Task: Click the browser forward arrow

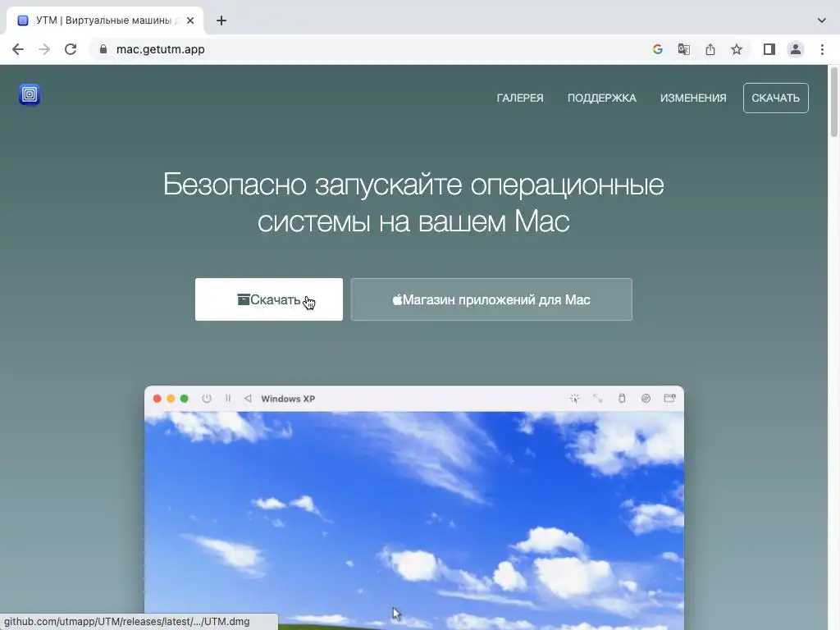Action: [x=44, y=49]
